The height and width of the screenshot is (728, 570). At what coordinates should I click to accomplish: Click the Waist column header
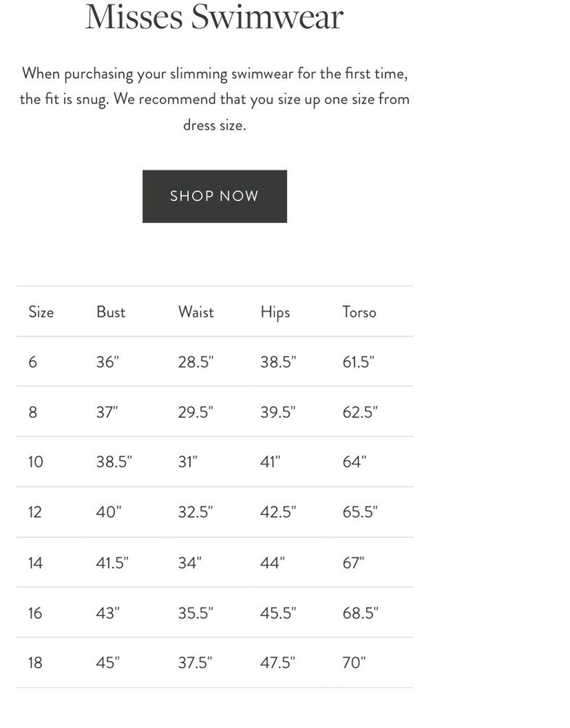point(196,312)
